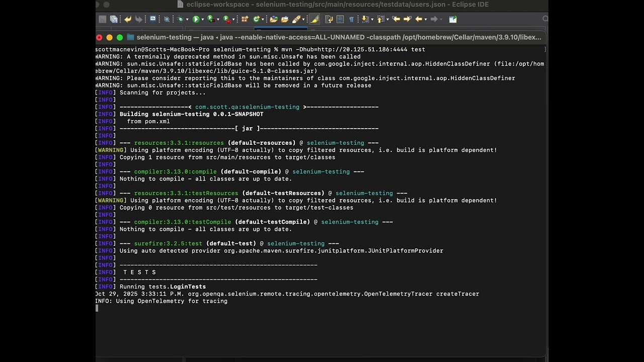Start the Coverage run icon
The height and width of the screenshot is (362, 644).
211,19
